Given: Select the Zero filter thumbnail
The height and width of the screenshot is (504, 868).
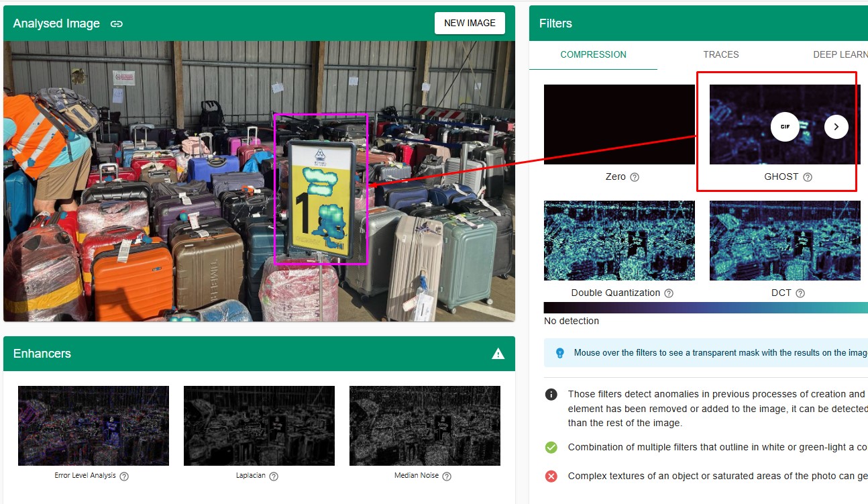Looking at the screenshot, I should pyautogui.click(x=619, y=124).
